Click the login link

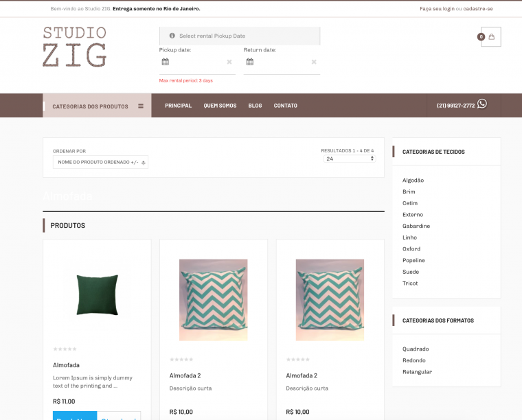click(x=437, y=9)
